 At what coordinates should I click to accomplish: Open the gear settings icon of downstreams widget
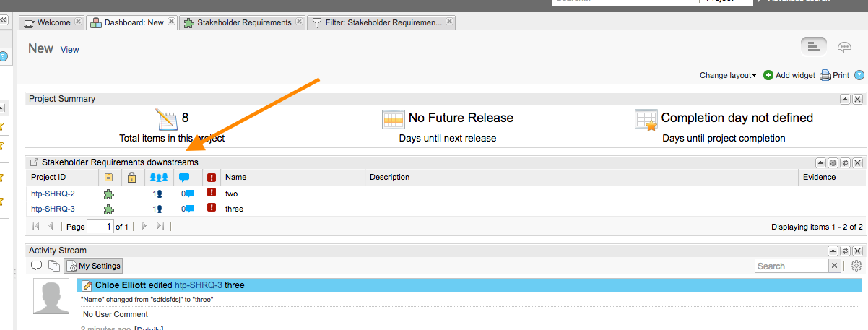[x=833, y=162]
